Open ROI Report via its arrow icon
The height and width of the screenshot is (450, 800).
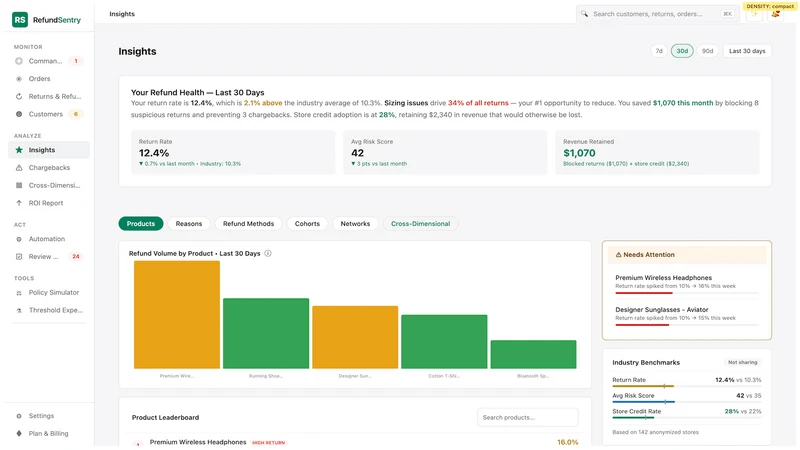click(x=19, y=203)
